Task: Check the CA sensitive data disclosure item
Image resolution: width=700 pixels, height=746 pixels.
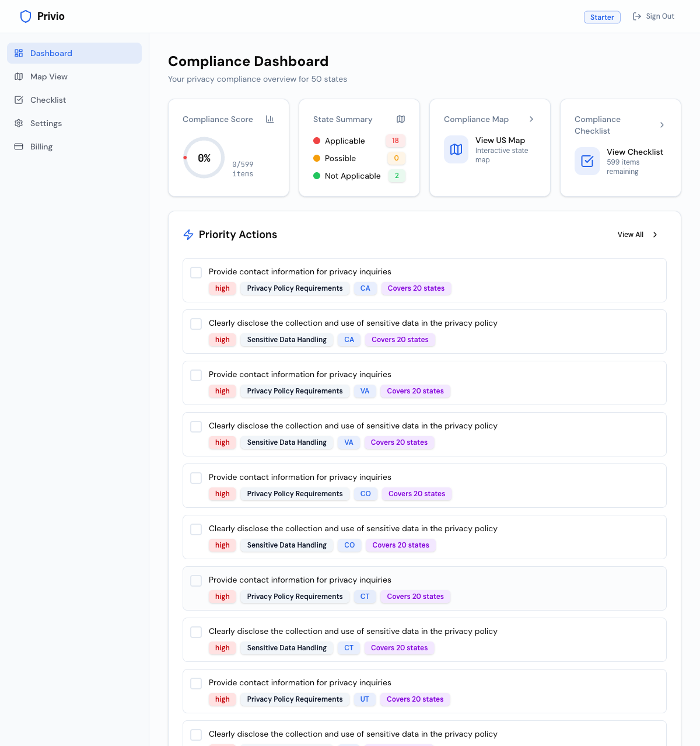Action: pyautogui.click(x=196, y=324)
